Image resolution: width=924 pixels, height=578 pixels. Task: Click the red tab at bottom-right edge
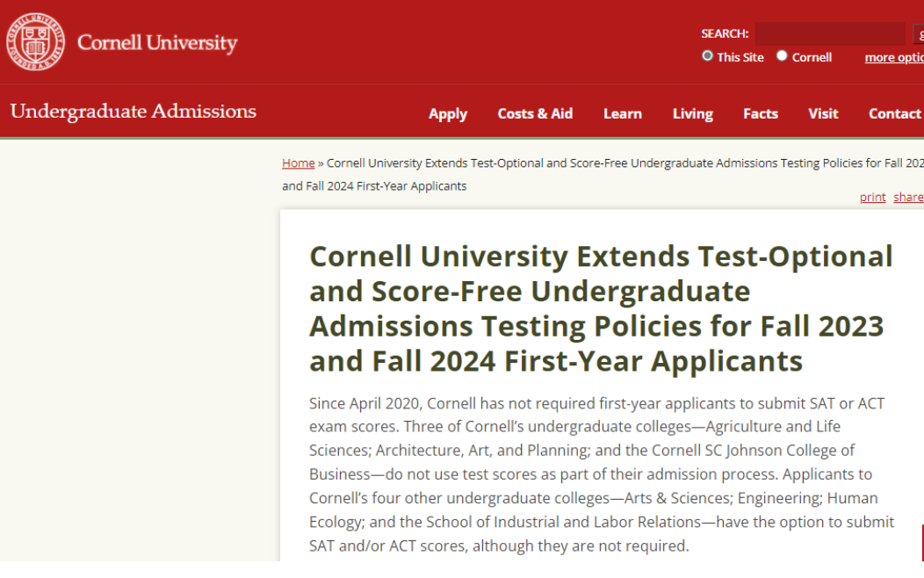click(921, 543)
